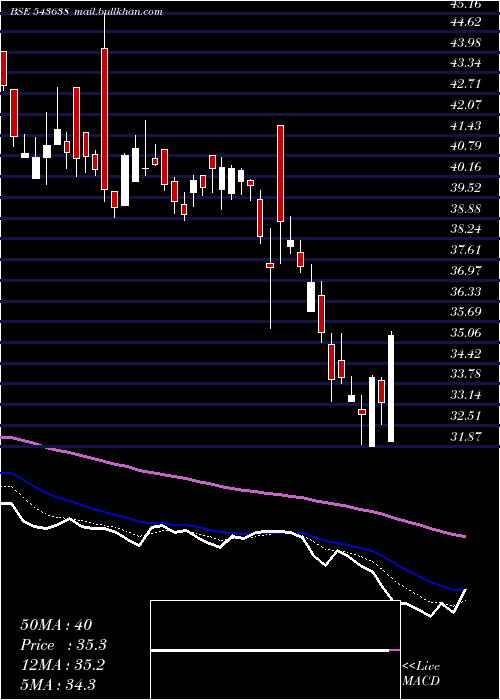Click the BSE 543688 ticker label
500x700 pixels.
pyautogui.click(x=39, y=12)
